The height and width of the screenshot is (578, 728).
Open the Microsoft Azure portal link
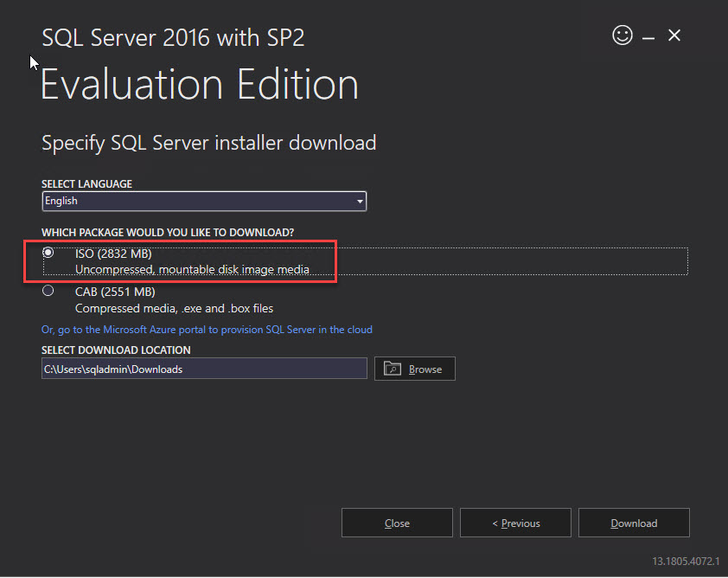click(x=208, y=330)
